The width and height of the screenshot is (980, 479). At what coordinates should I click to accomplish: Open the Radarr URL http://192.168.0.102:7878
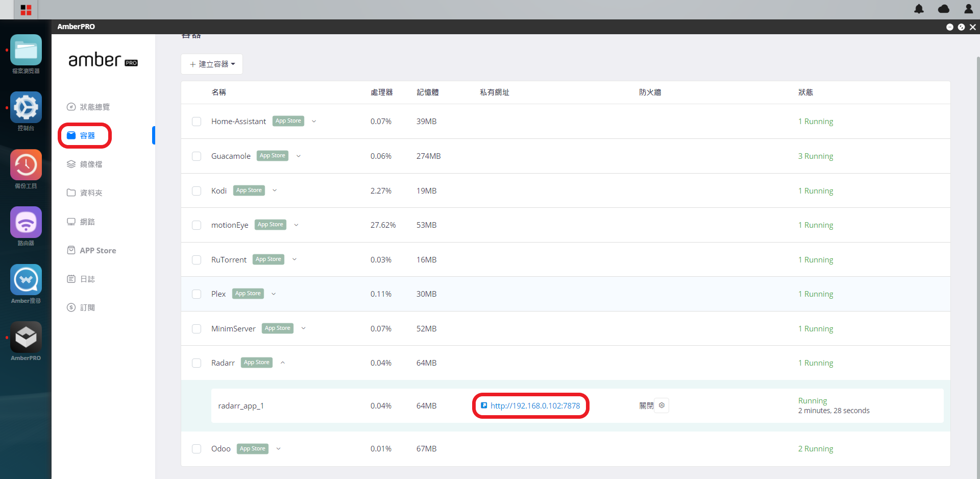click(535, 406)
